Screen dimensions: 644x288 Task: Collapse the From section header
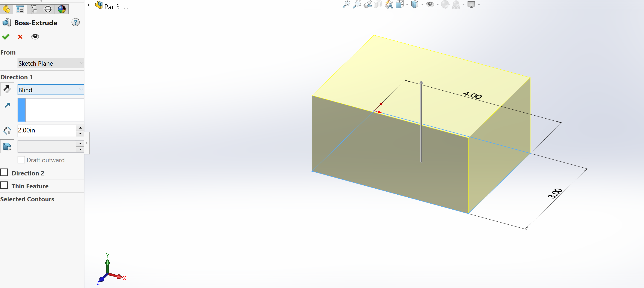(x=8, y=52)
